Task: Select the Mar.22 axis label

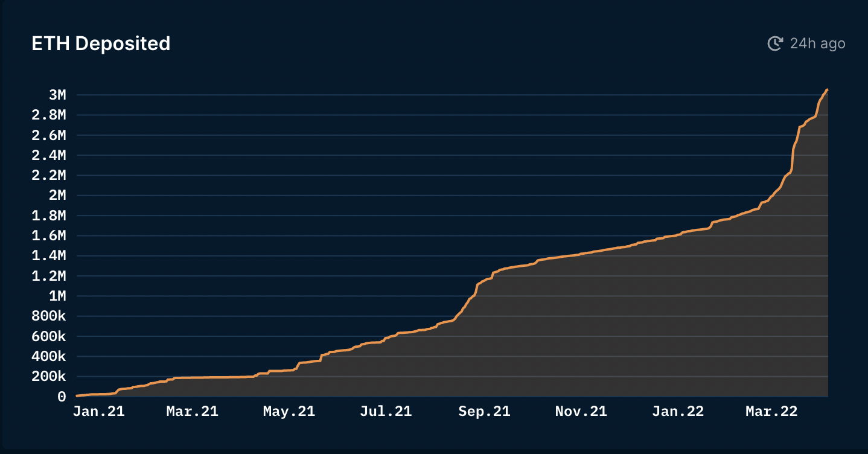Action: (771, 411)
